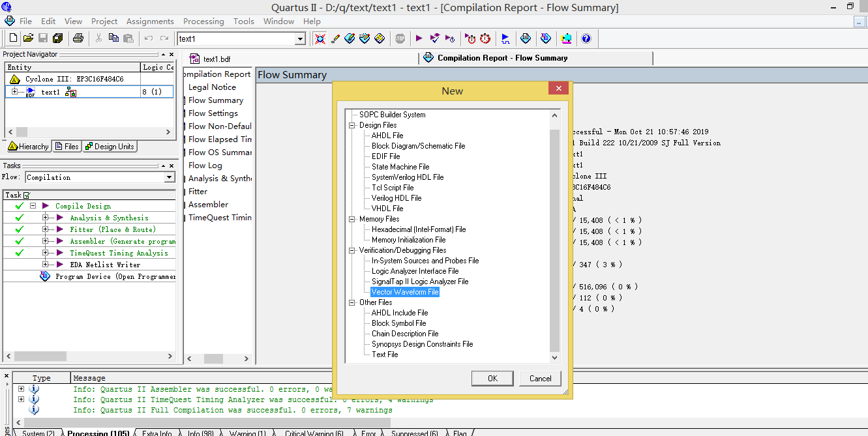
Task: Open the SOPC Builder toolbar icon
Action: click(x=566, y=38)
